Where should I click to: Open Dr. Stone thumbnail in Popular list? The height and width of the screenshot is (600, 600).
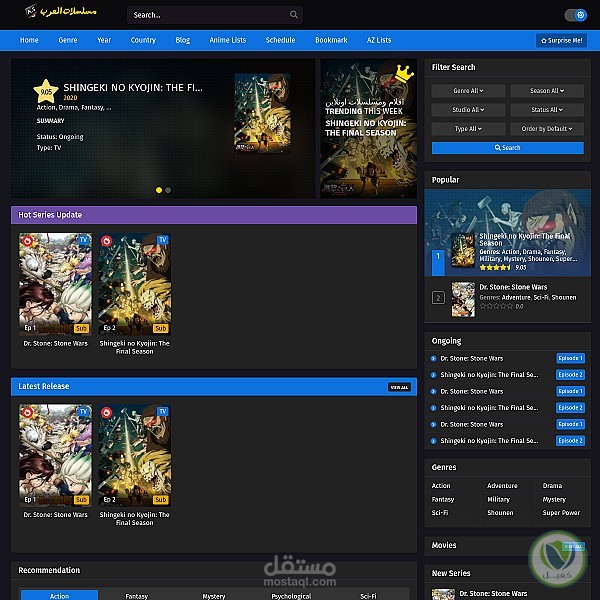[x=463, y=300]
